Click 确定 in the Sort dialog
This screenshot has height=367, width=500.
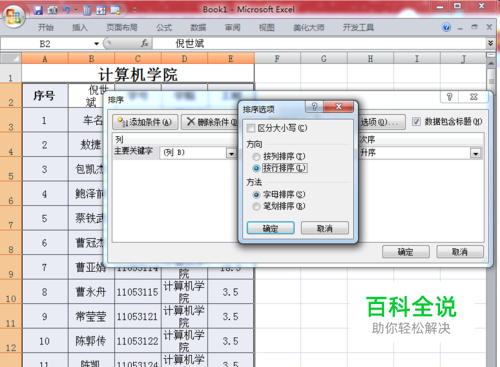coord(406,252)
